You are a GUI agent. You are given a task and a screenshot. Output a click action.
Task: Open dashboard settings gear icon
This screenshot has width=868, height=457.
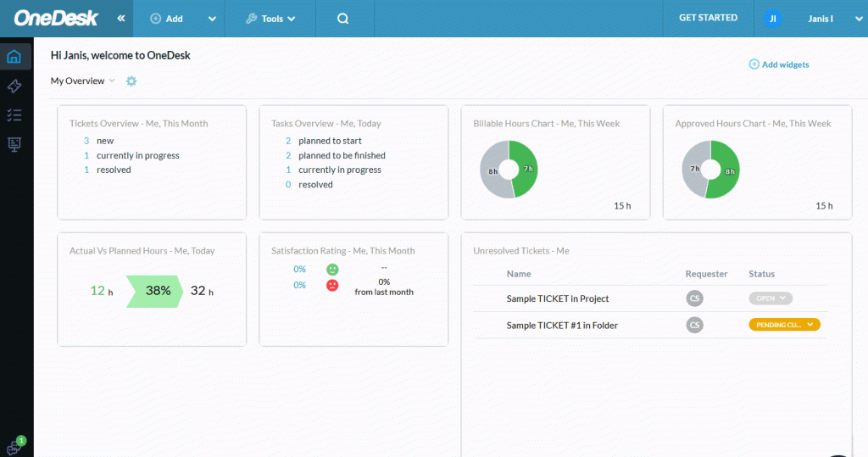coord(131,81)
